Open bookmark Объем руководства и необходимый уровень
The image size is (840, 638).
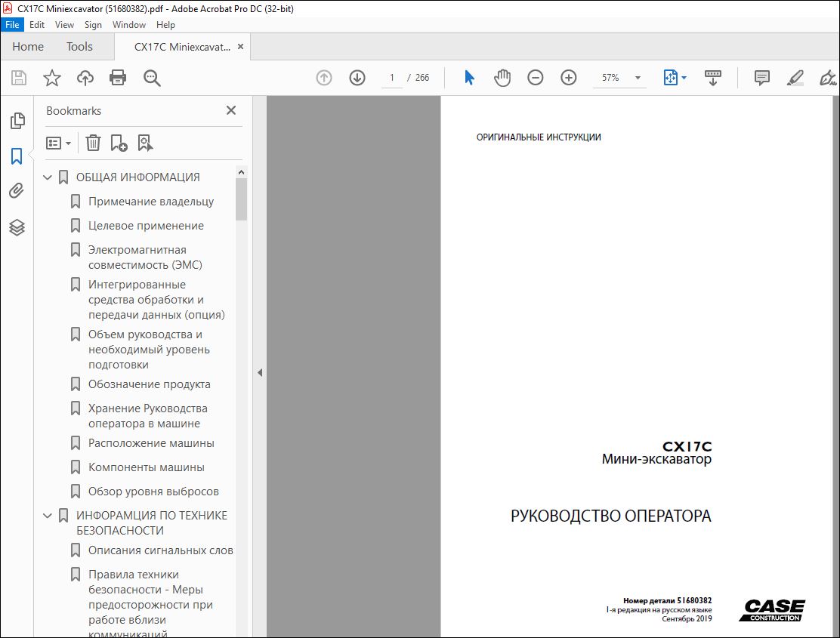click(149, 350)
